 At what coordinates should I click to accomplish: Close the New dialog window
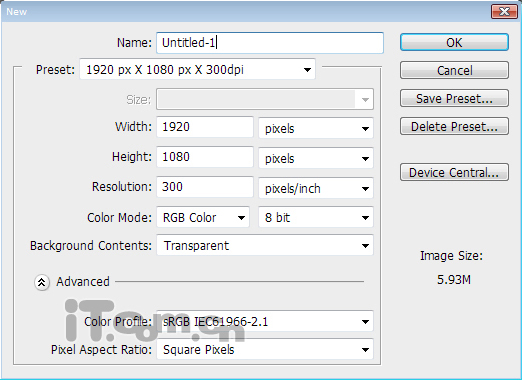(x=504, y=12)
